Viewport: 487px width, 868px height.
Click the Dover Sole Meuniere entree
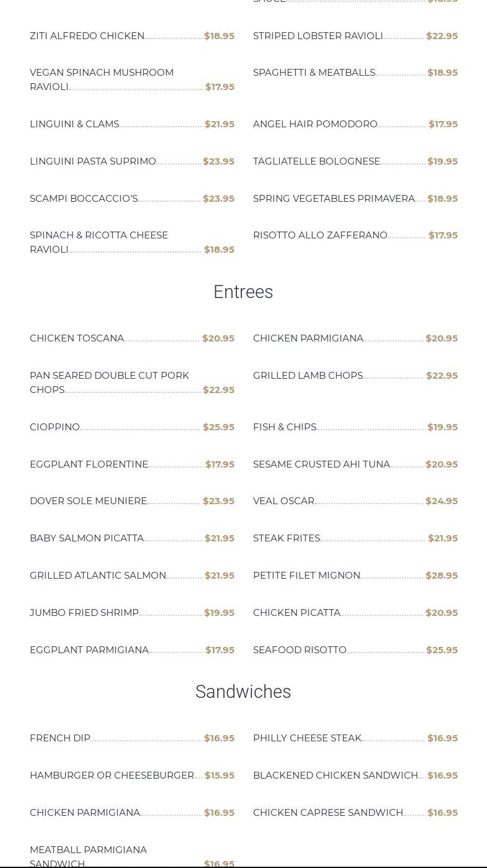(x=88, y=501)
